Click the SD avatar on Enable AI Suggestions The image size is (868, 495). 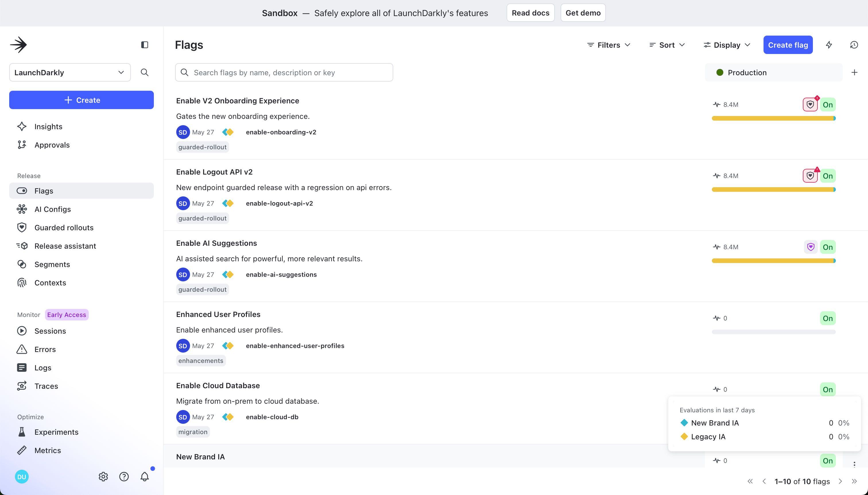183,275
